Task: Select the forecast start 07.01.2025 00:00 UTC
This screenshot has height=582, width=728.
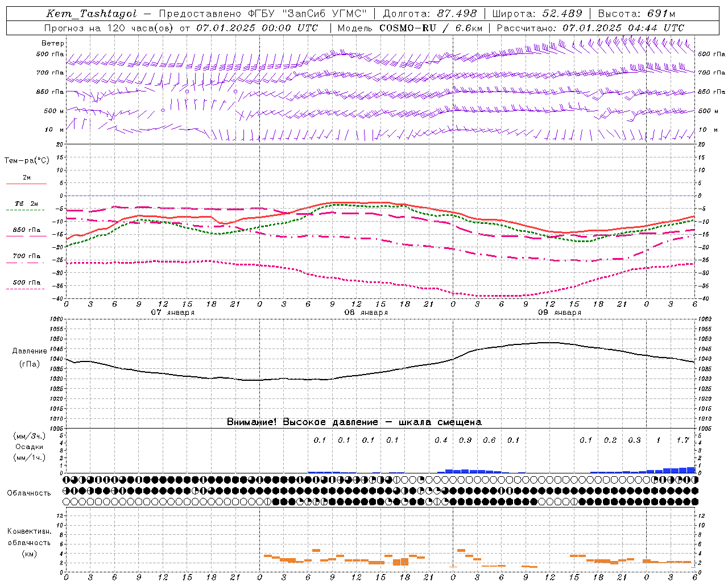Action: coord(257,28)
